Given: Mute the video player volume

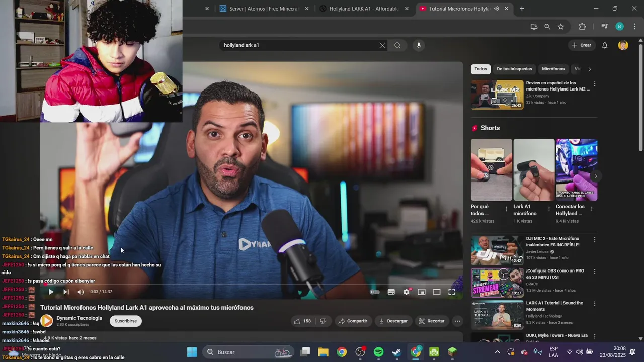Looking at the screenshot, I should point(80,292).
